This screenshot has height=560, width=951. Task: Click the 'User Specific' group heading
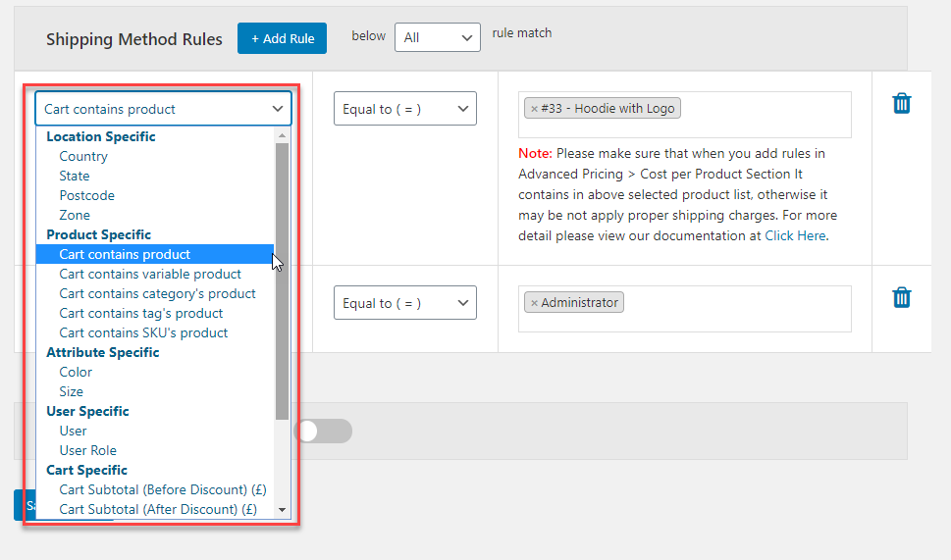tap(88, 411)
